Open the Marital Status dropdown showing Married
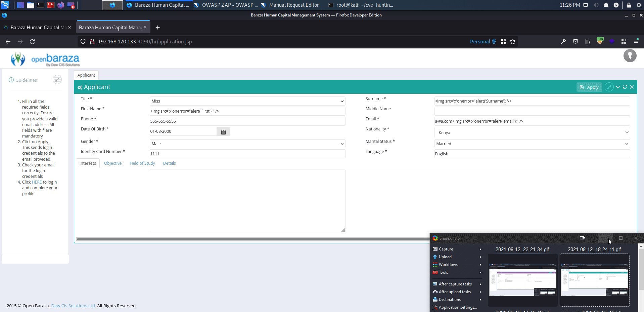This screenshot has width=644, height=312. pyautogui.click(x=532, y=144)
